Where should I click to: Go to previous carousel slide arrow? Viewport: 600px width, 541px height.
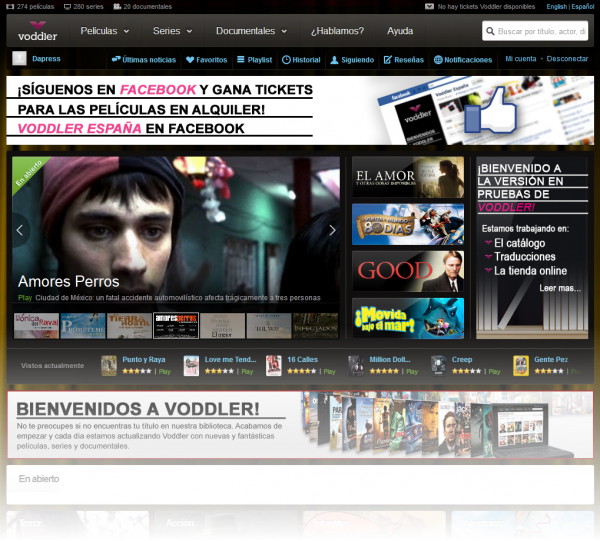20,230
